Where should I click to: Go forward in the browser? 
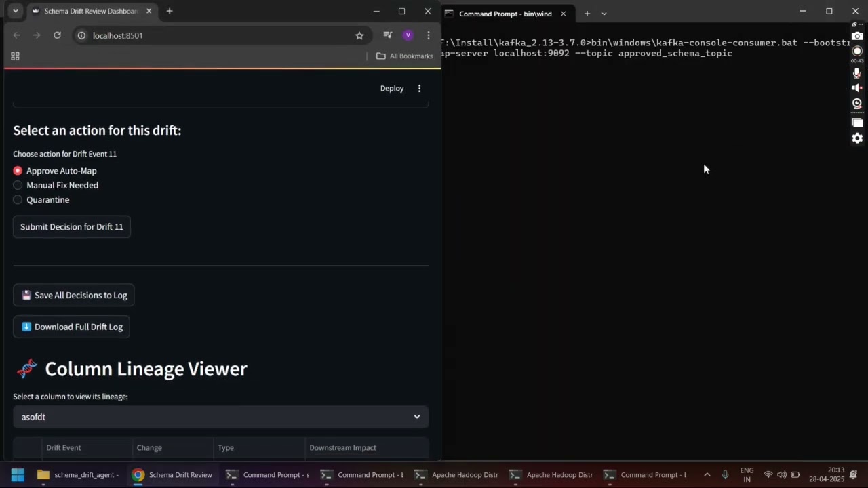(37, 35)
